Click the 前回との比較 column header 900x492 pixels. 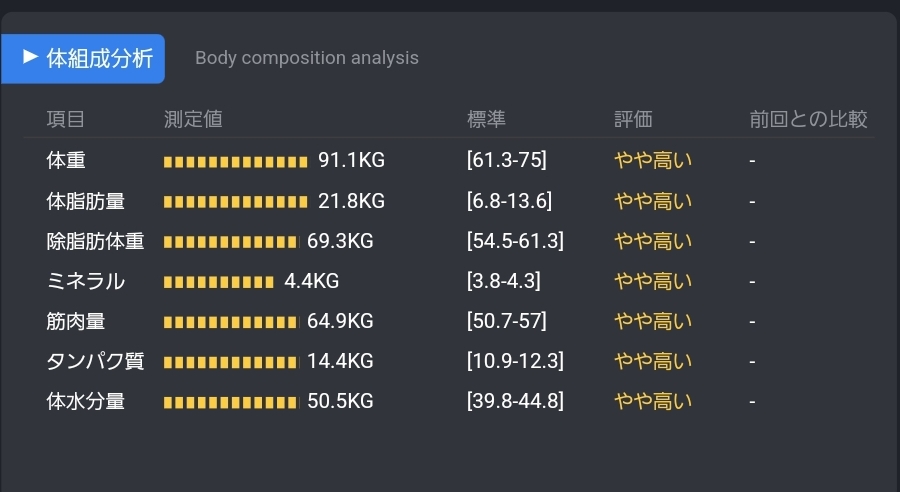[x=808, y=119]
